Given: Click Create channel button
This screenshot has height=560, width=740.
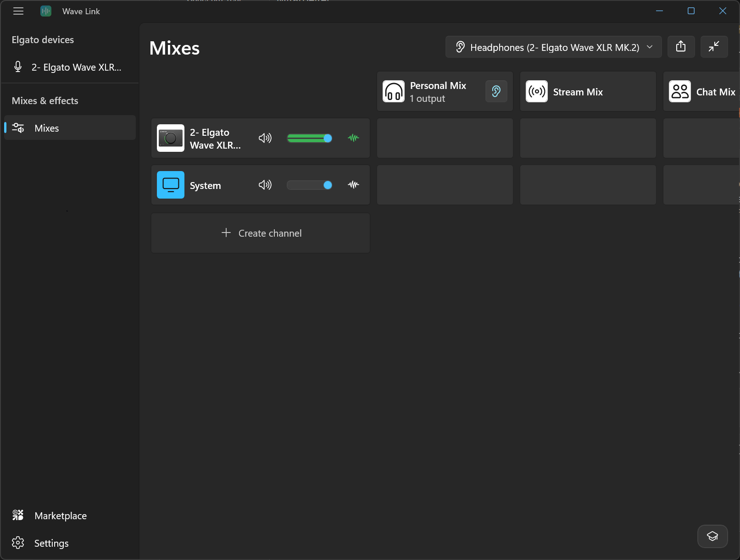Looking at the screenshot, I should (261, 233).
